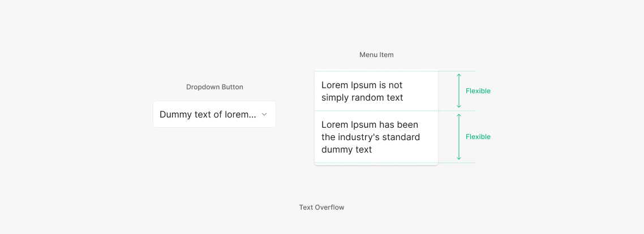Click the "Dropdown Button" heading label
This screenshot has height=234, width=644.
(x=214, y=87)
